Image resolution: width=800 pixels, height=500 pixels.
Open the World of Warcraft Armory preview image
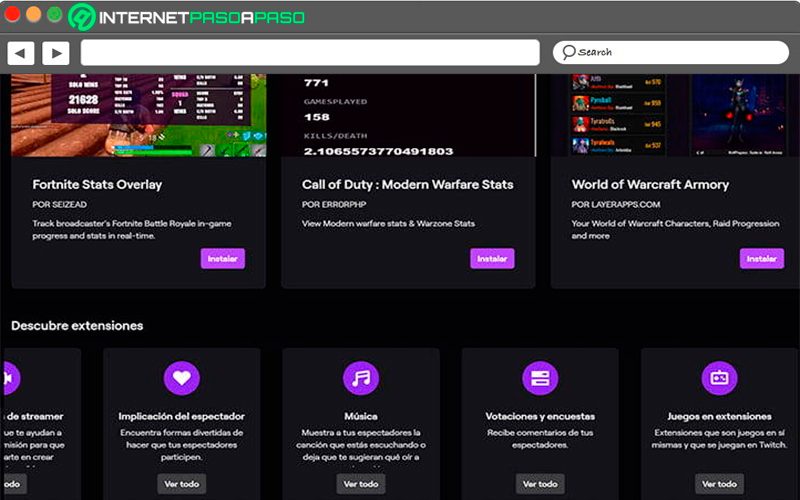point(678,115)
